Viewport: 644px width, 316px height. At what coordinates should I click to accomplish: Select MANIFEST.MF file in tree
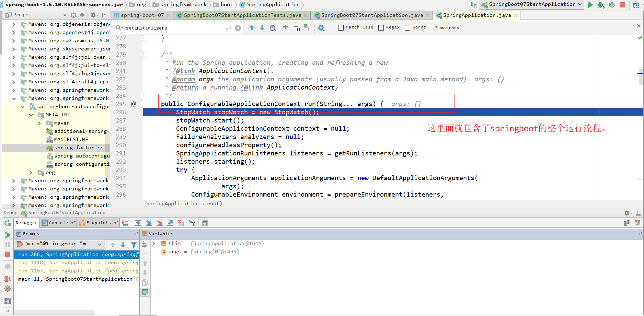(x=71, y=139)
